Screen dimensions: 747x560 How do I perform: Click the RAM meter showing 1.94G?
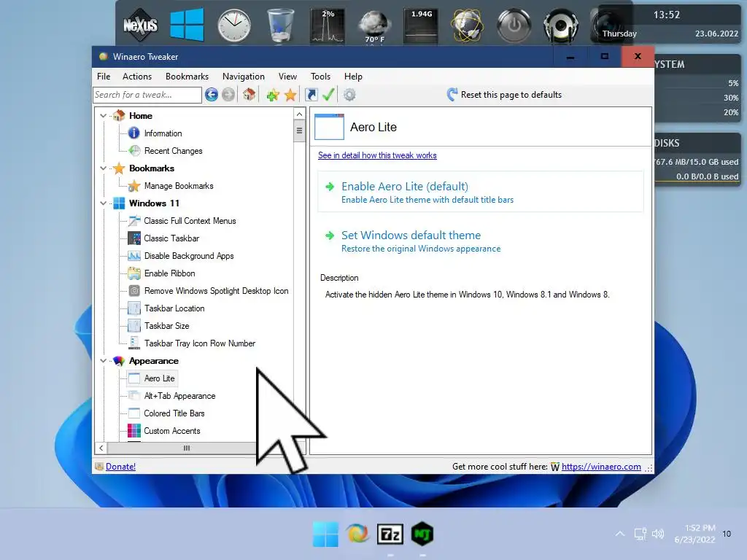pos(421,26)
